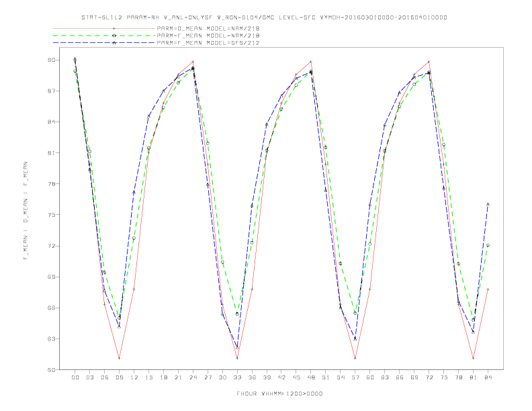Viewport: 532px width, 411px height.
Task: Click x-axis forecast hour label 66
Action: (x=400, y=377)
